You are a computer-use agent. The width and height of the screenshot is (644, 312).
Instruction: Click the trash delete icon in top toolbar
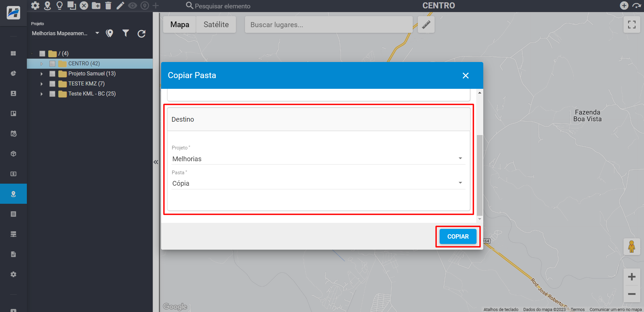(x=108, y=6)
